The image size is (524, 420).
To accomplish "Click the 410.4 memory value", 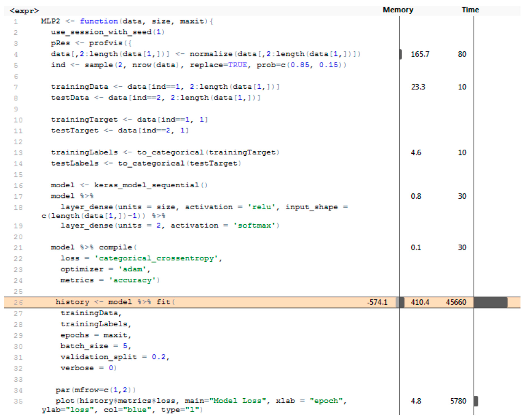I will click(420, 302).
